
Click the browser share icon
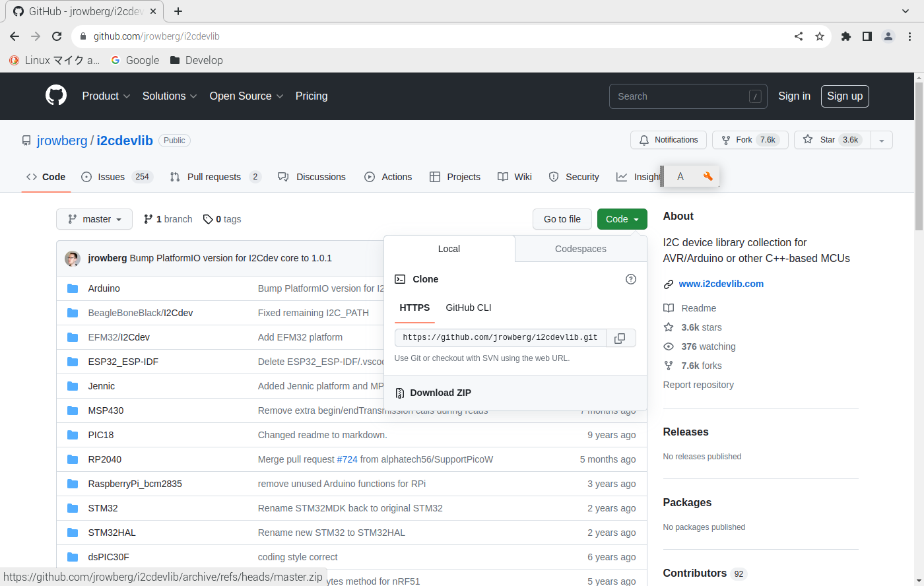[x=799, y=36]
